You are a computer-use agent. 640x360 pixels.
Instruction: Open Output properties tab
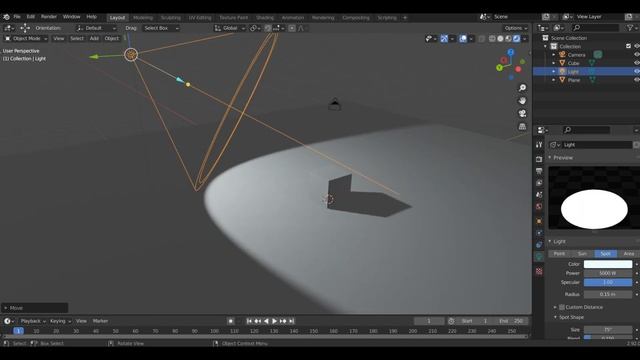point(539,171)
